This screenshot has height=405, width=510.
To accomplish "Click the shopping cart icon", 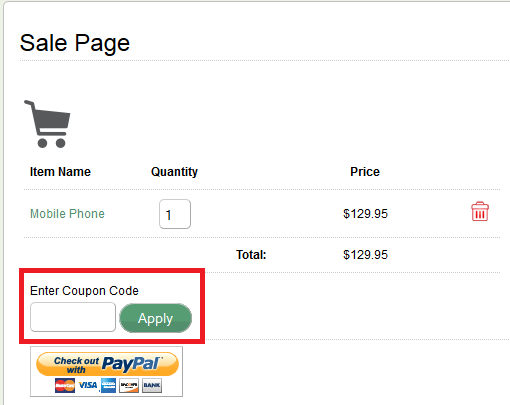I will tap(47, 124).
